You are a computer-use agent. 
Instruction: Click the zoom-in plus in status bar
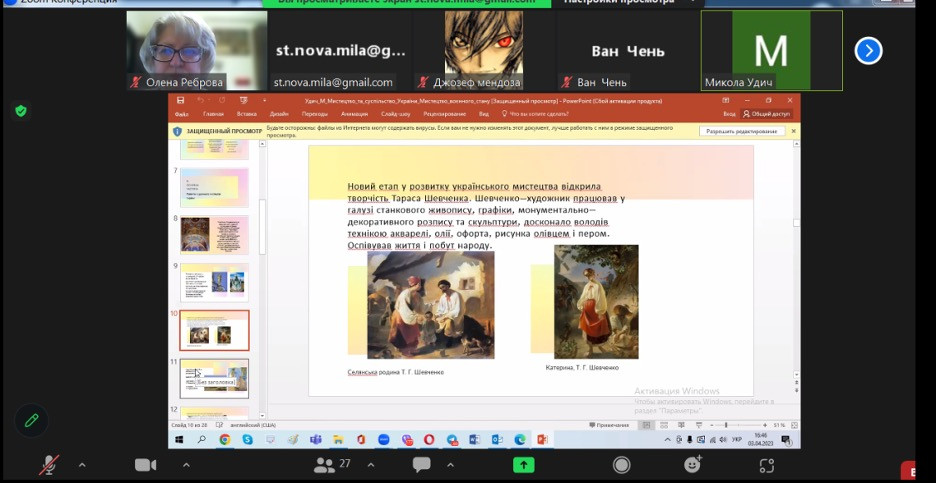point(765,425)
